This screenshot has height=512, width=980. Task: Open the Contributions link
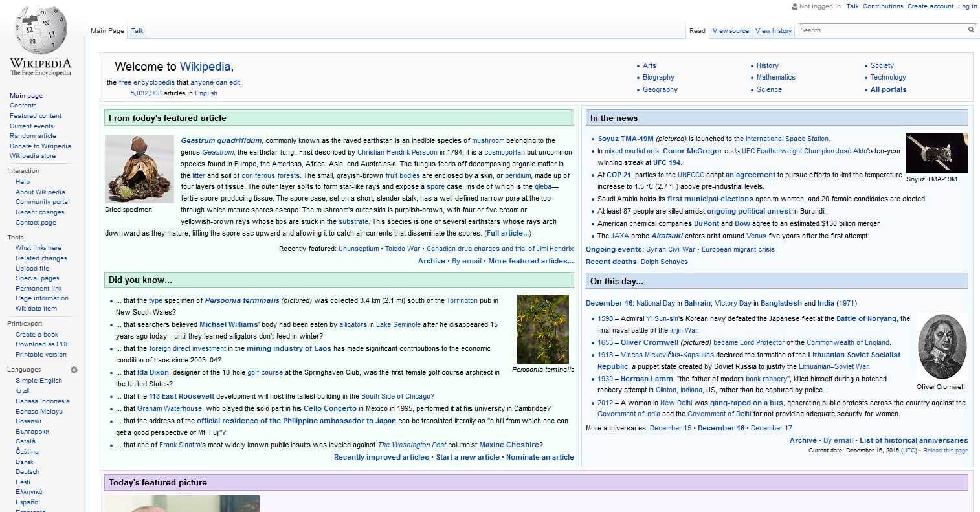click(883, 6)
